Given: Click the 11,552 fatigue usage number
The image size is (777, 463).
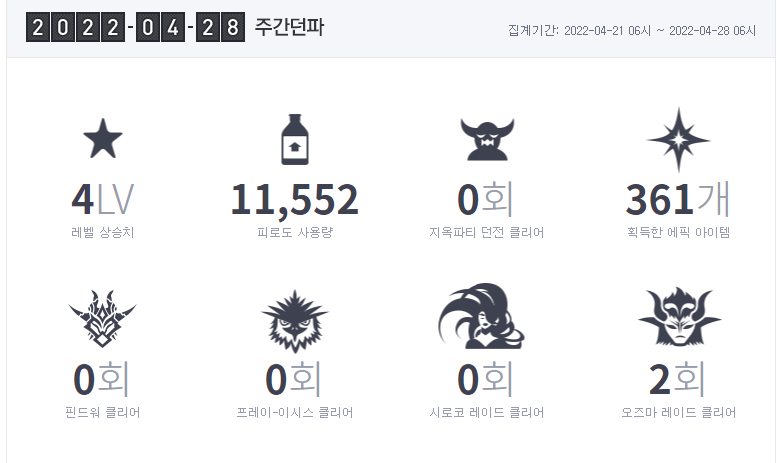Looking at the screenshot, I should pos(295,200).
